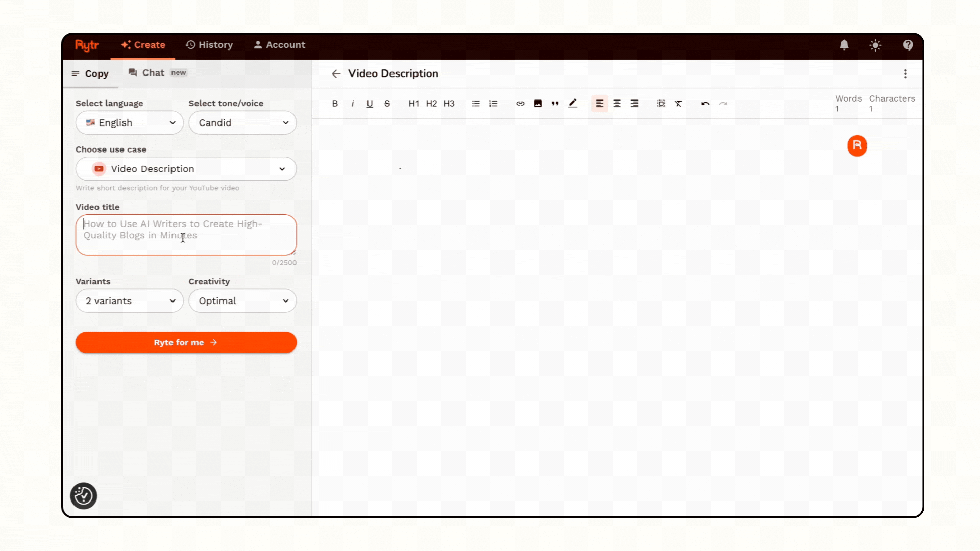Expand the Candid tone/voice dropdown
Screen dimensions: 980x551
click(242, 122)
